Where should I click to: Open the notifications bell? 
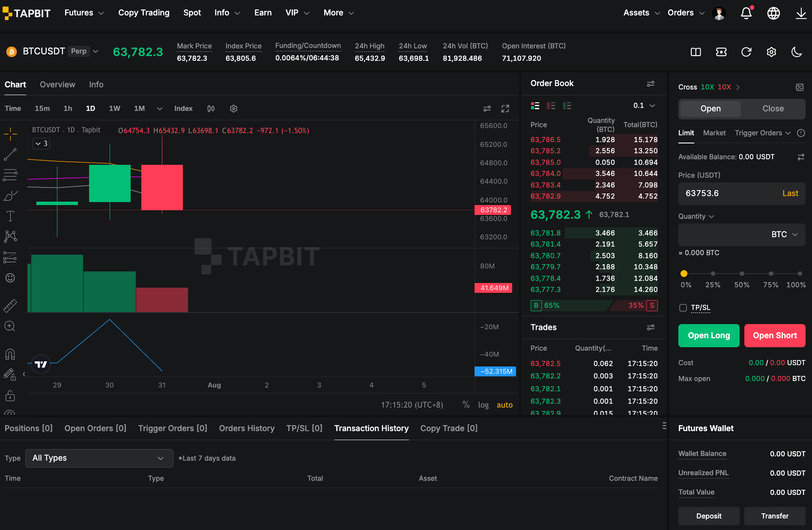(x=746, y=13)
